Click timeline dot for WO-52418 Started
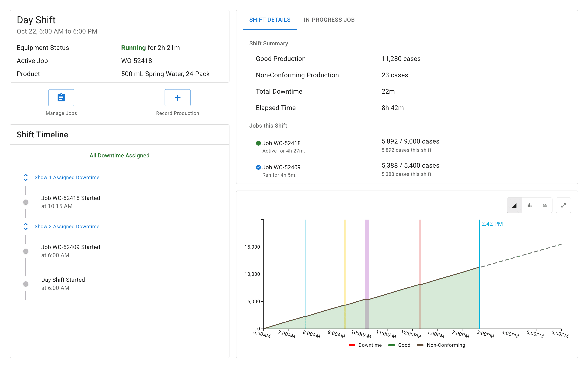This screenshot has height=368, width=588. 26,202
